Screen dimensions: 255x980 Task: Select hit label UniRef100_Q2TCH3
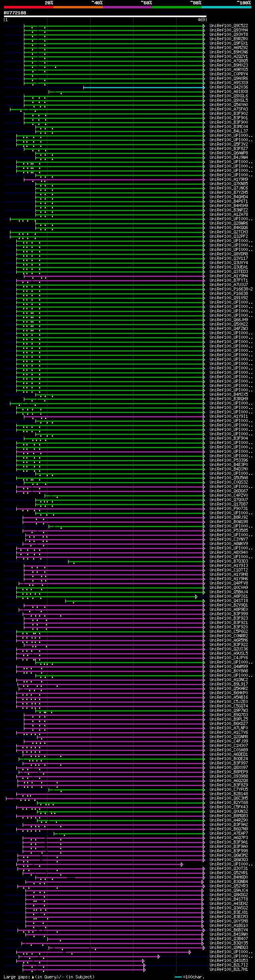229,232
